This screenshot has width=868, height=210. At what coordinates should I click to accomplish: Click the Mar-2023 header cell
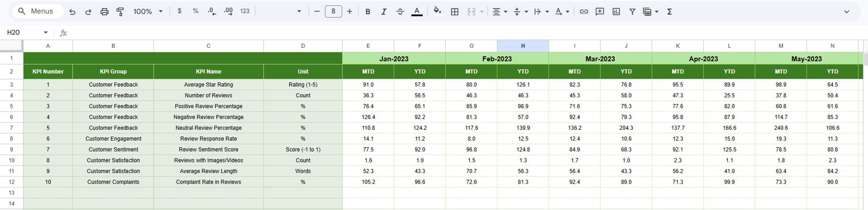[600, 58]
